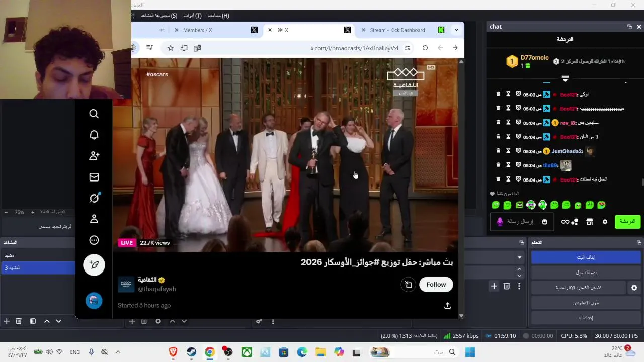Undock the controls التحكم panel
This screenshot has height=362, width=644.
(x=639, y=242)
